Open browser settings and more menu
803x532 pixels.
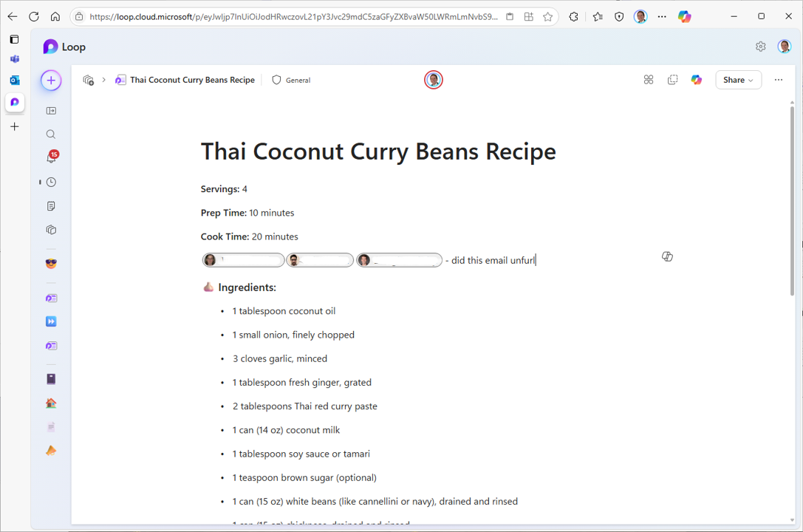[662, 16]
